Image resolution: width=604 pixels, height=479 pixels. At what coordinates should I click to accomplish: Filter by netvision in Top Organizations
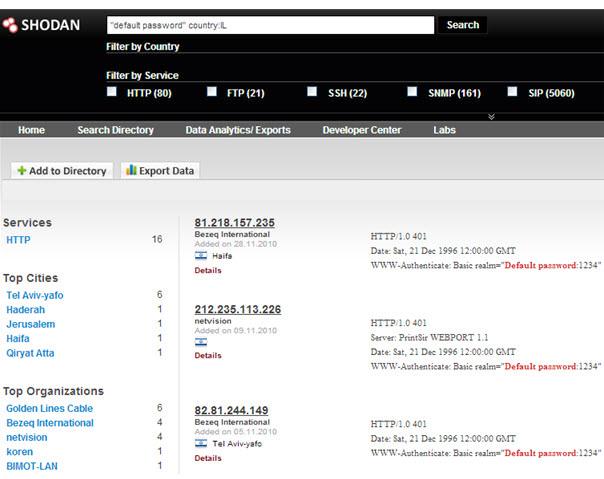(x=27, y=437)
